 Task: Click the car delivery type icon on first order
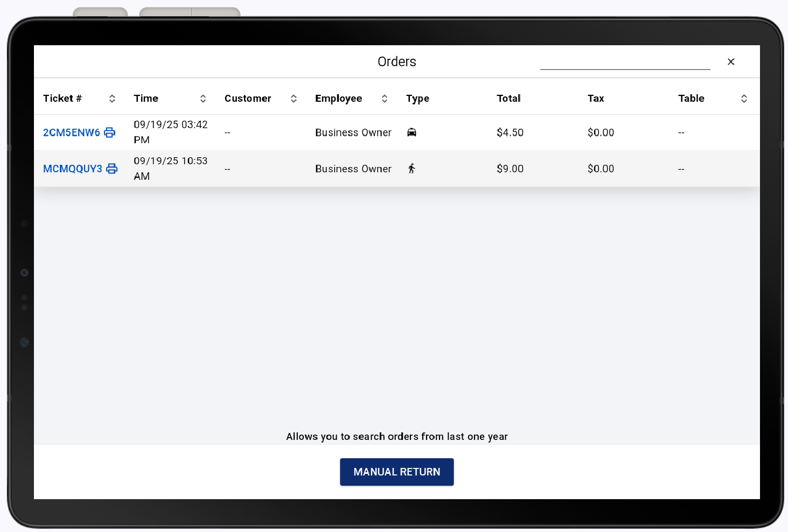point(412,132)
